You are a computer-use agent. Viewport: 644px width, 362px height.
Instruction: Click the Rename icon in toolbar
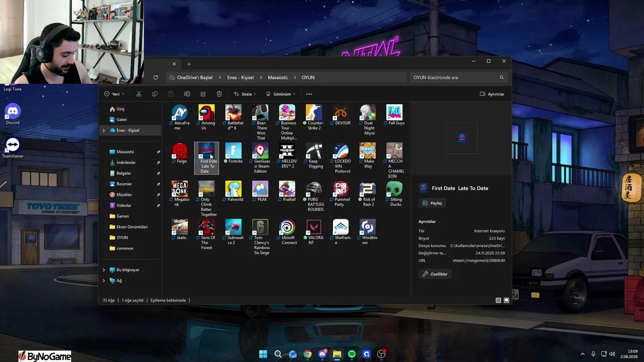pyautogui.click(x=187, y=94)
